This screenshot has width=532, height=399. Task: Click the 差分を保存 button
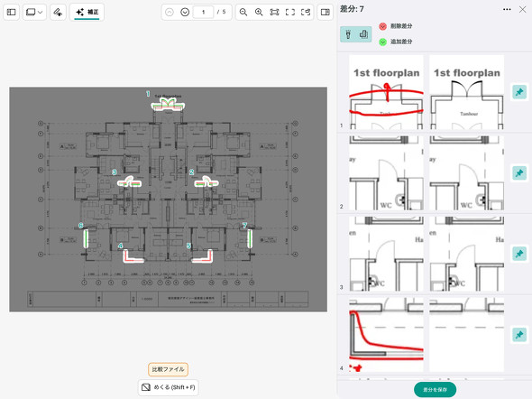[x=435, y=389]
